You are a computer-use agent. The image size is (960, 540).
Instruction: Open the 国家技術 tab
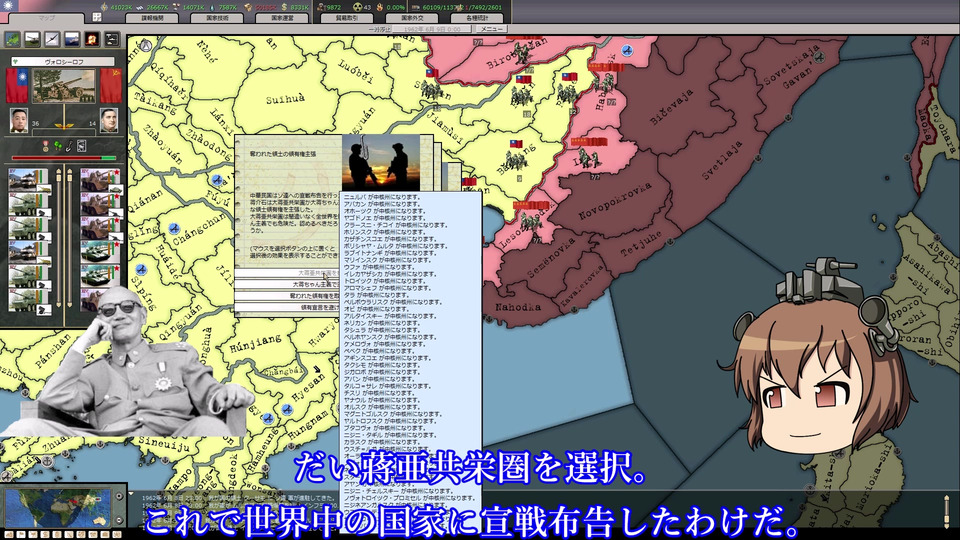pos(217,18)
